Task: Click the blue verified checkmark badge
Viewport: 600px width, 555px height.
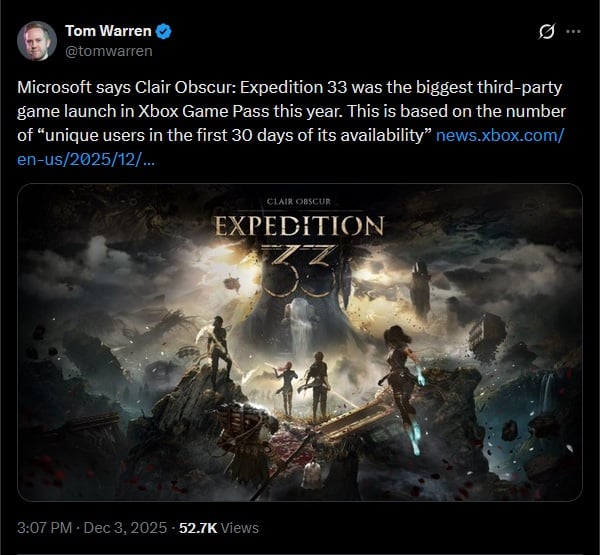Action: [164, 31]
